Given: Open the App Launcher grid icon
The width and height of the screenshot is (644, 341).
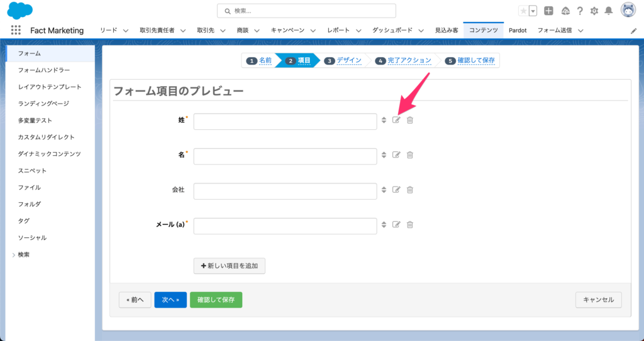Looking at the screenshot, I should [x=16, y=30].
